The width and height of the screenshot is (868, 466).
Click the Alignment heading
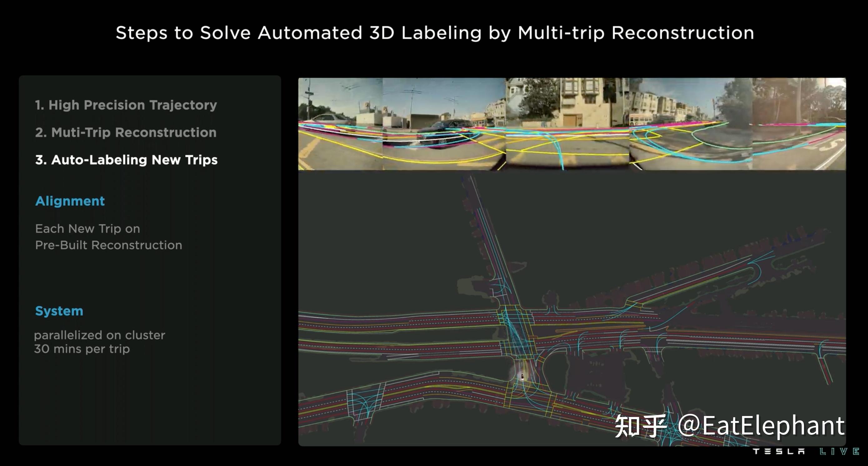[70, 201]
